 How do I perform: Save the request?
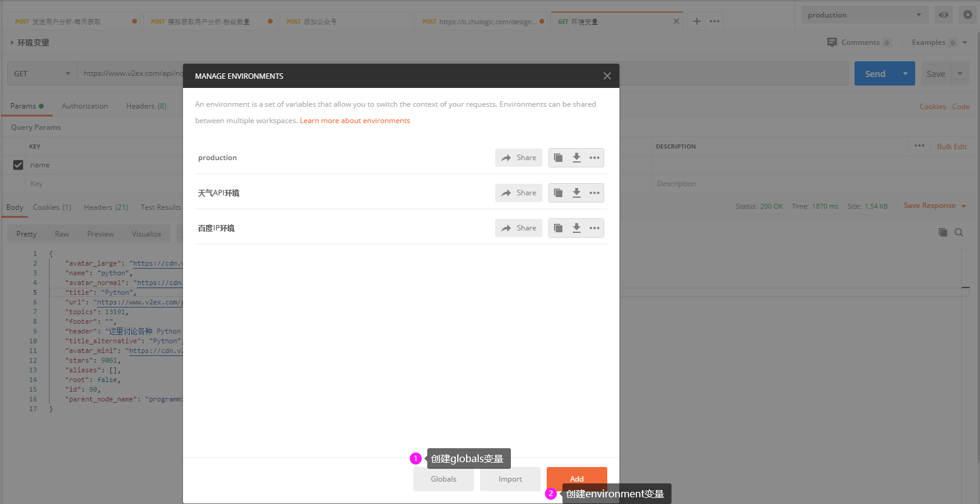tap(936, 73)
